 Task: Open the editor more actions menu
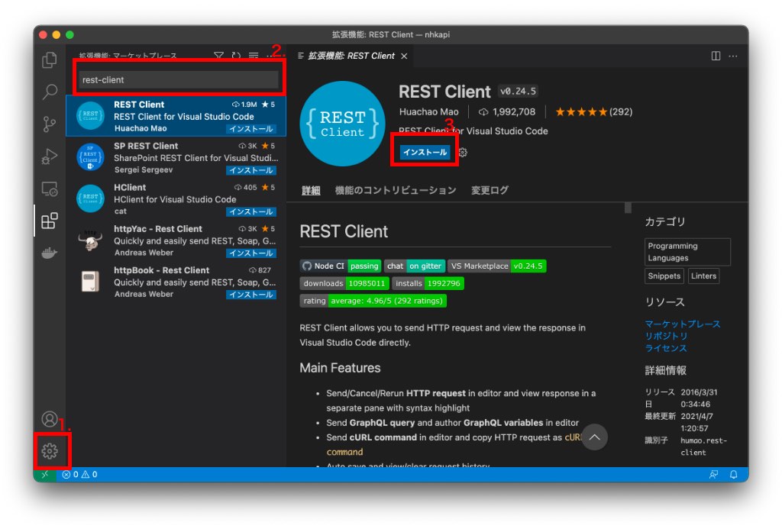pyautogui.click(x=733, y=56)
